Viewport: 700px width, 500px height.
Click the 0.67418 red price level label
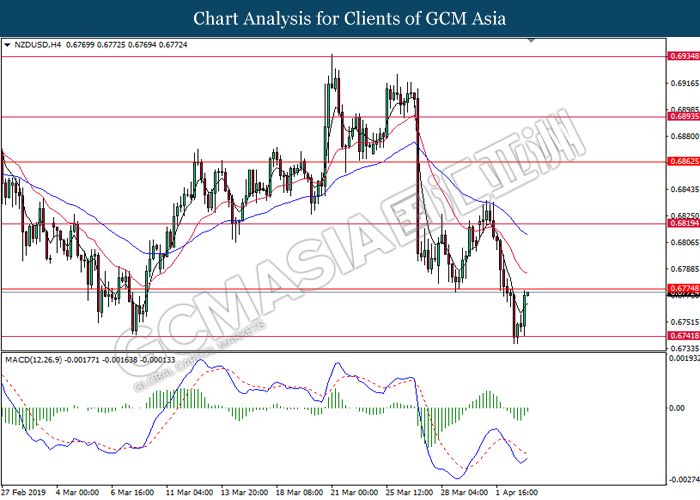click(683, 336)
